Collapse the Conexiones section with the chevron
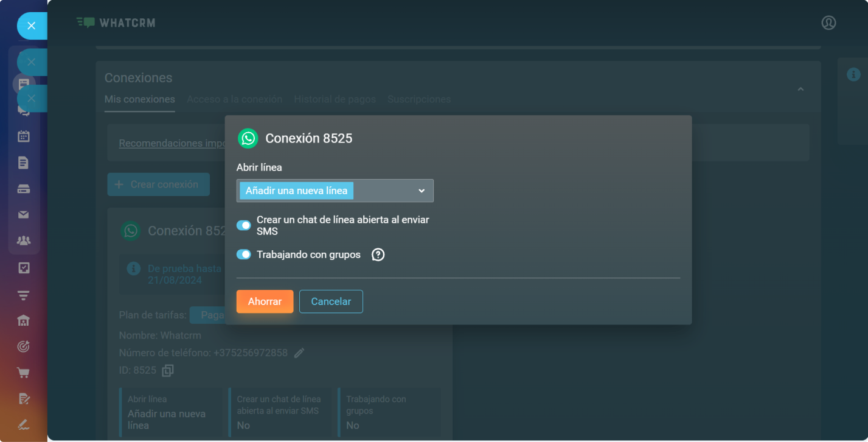Screen dimensions: 868x442 [x=800, y=89]
